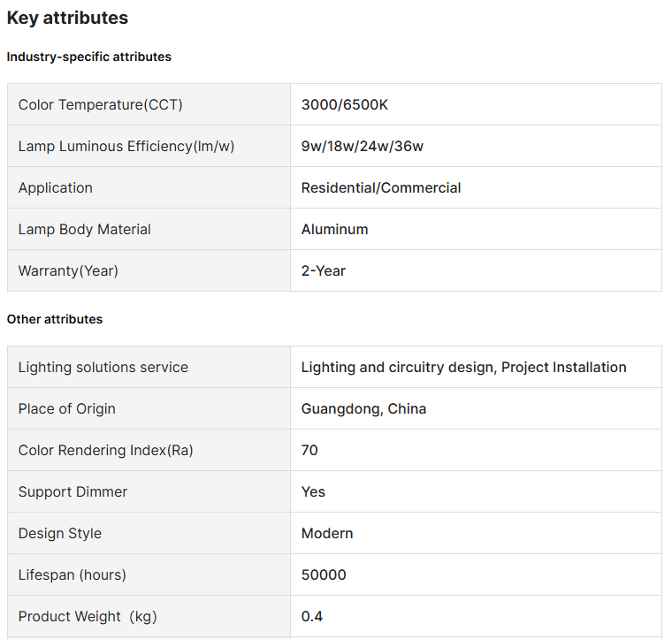Click the Warranty(Year) label
The height and width of the screenshot is (639, 672).
pyautogui.click(x=68, y=271)
